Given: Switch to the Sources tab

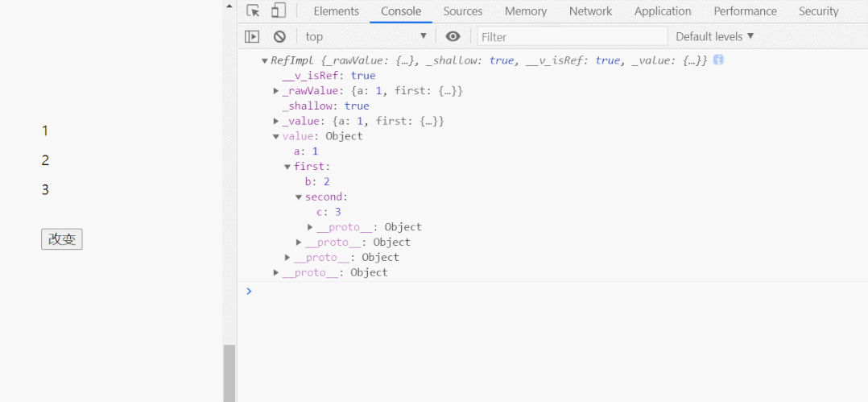Looking at the screenshot, I should [463, 11].
